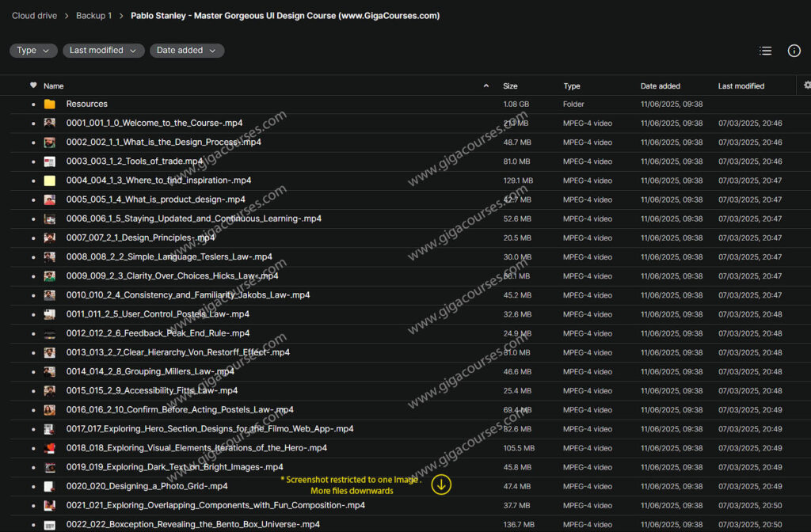Toggle favourite dot for Tools_of_trade file

coord(33,161)
